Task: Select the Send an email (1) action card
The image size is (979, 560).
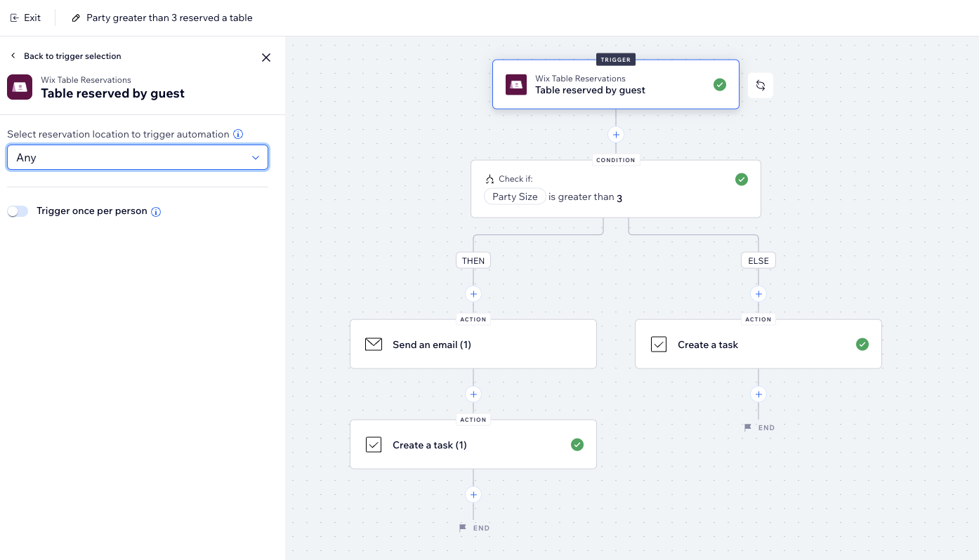Action: 473,345
